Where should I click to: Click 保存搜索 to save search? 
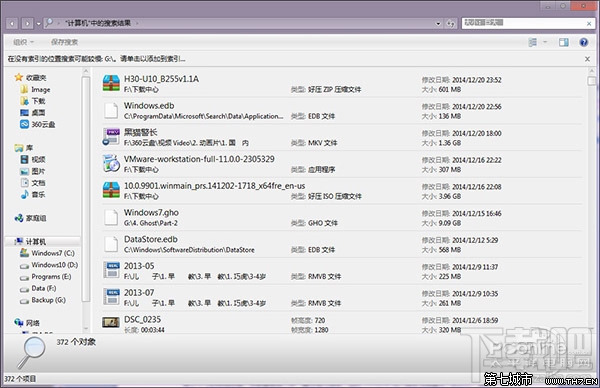coord(64,42)
